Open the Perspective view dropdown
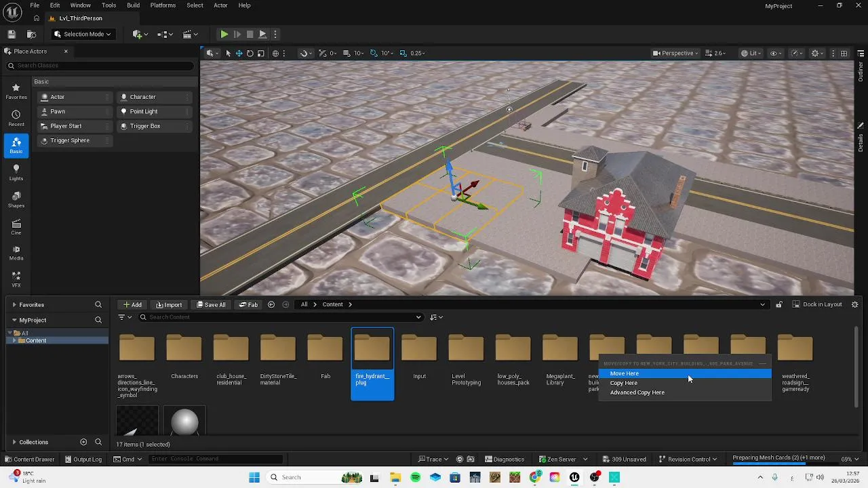The height and width of the screenshot is (488, 868). [676, 53]
